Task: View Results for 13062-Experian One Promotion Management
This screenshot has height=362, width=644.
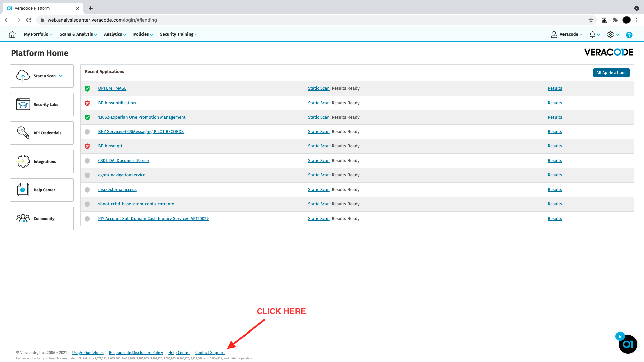Action: [555, 117]
